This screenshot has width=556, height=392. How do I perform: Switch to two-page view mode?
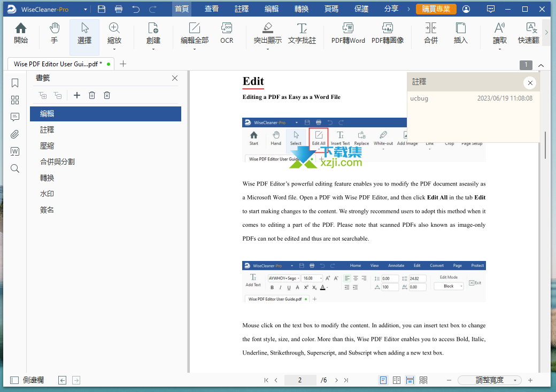397,380
